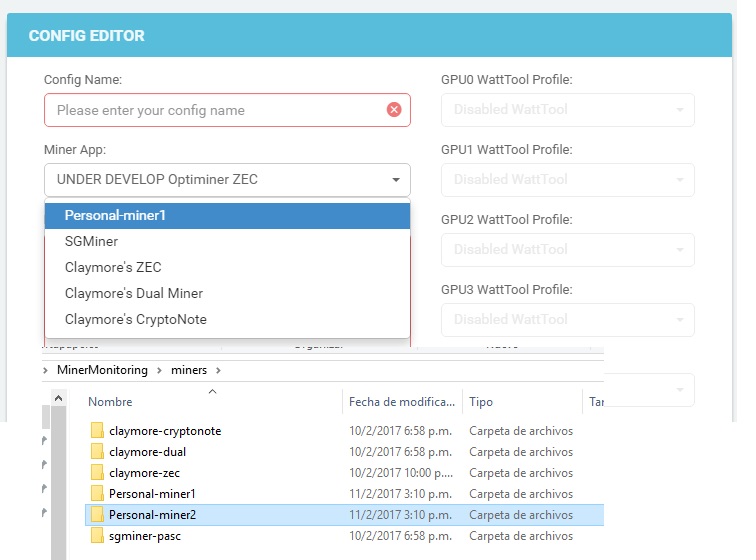The image size is (756, 560).
Task: Sort by Nombre column header
Action: click(110, 402)
